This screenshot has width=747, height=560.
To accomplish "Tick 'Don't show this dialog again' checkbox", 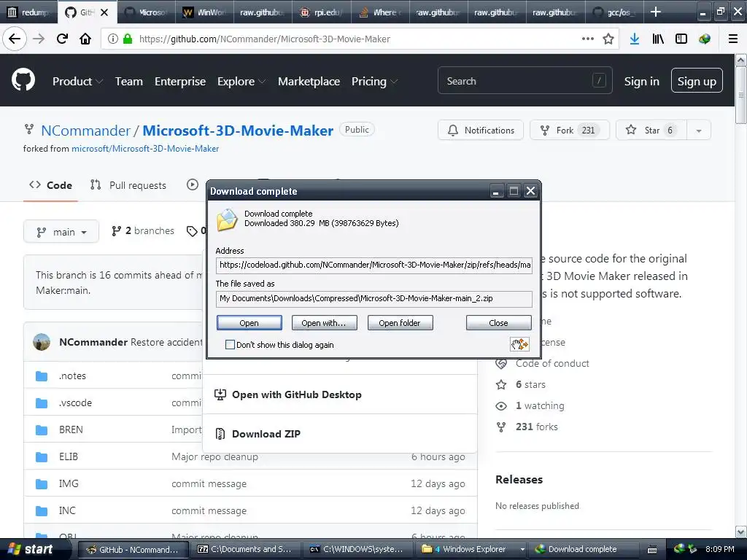I will pos(230,345).
